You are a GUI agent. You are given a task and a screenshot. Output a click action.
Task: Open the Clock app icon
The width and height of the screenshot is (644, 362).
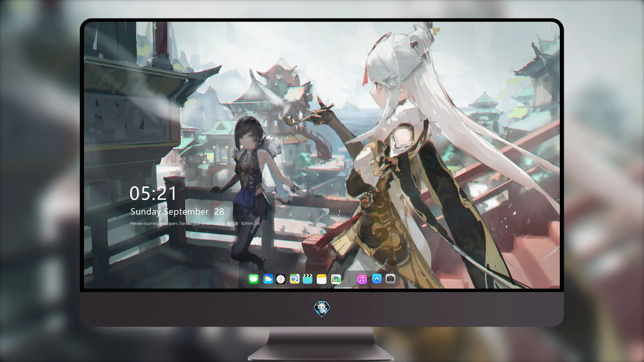(281, 279)
